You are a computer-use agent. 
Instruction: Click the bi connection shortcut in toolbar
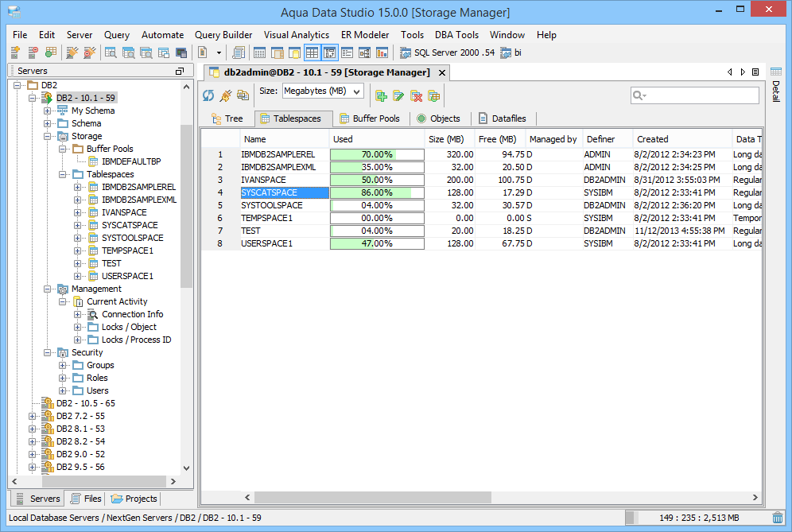(511, 52)
